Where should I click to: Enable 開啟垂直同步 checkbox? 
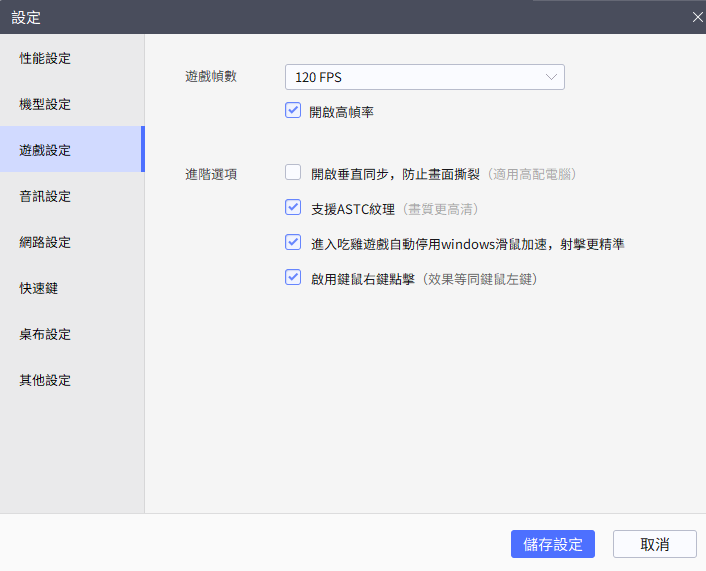point(293,173)
